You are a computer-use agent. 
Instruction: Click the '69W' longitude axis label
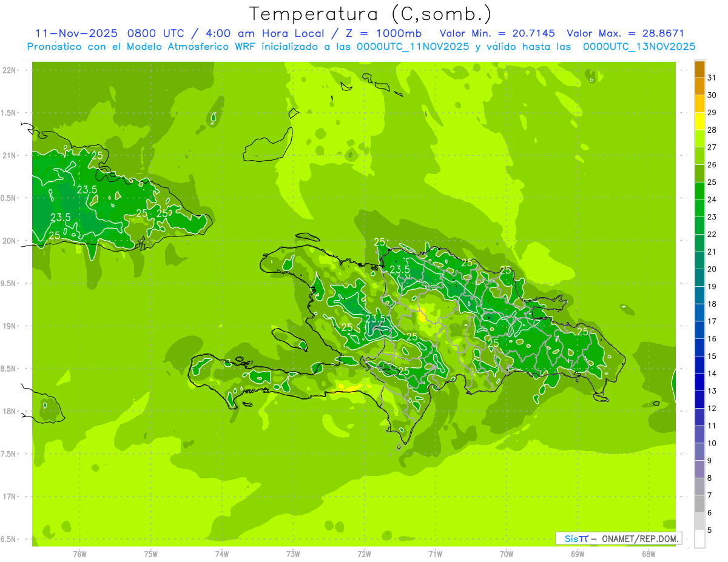point(578,553)
